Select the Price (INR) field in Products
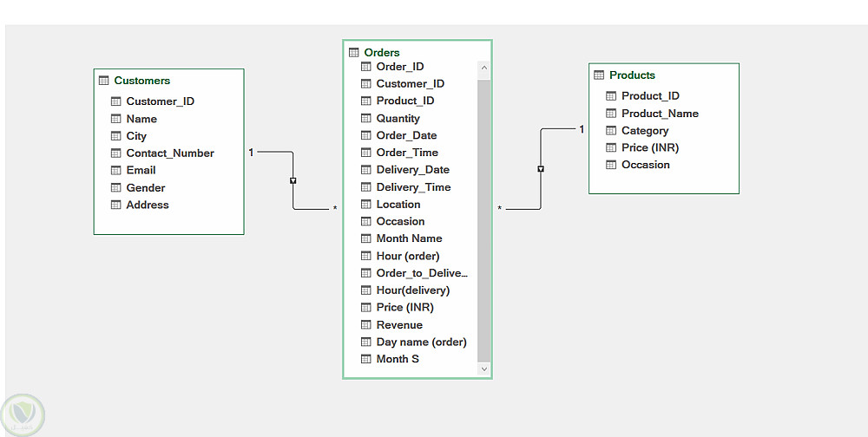The width and height of the screenshot is (868, 437). 650,148
